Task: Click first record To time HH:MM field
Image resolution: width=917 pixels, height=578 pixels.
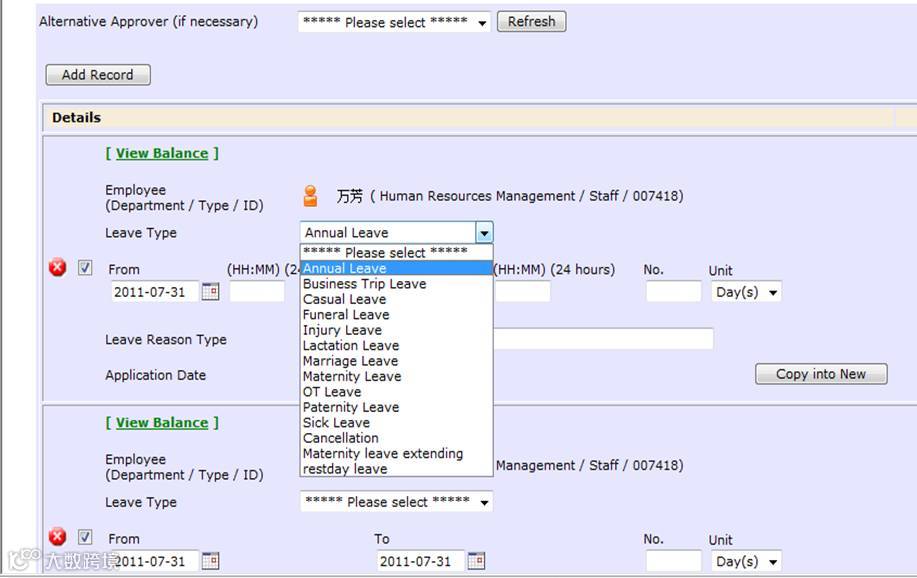Action: tap(522, 292)
